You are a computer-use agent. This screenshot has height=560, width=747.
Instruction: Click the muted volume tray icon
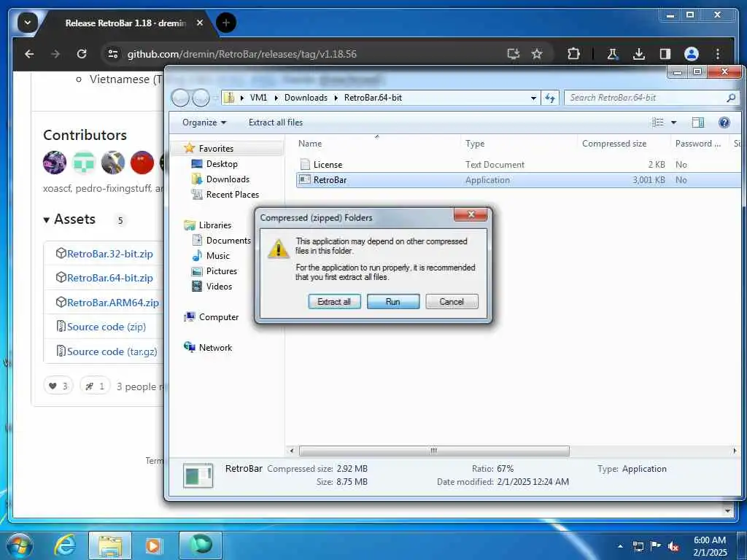673,546
